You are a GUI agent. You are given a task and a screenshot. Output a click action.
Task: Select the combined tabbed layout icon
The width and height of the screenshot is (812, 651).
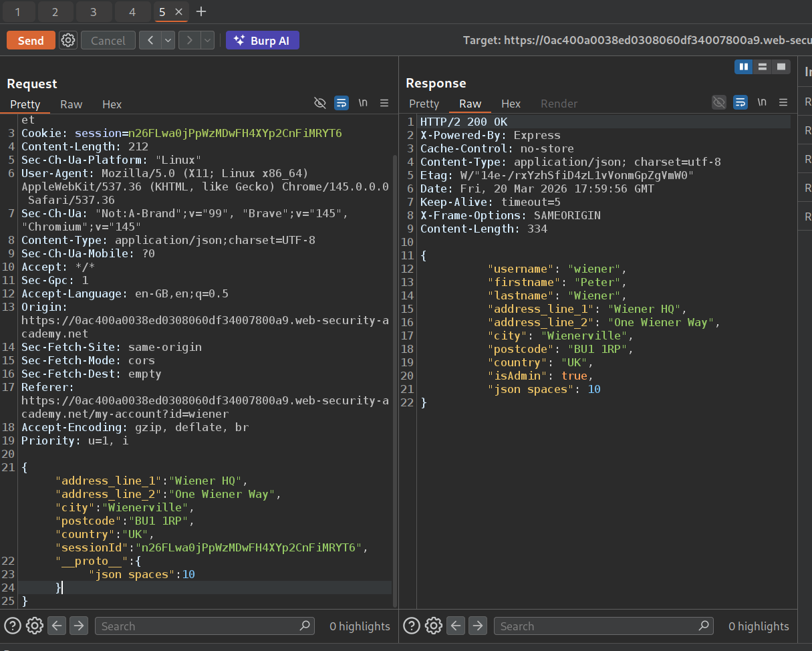tap(781, 66)
